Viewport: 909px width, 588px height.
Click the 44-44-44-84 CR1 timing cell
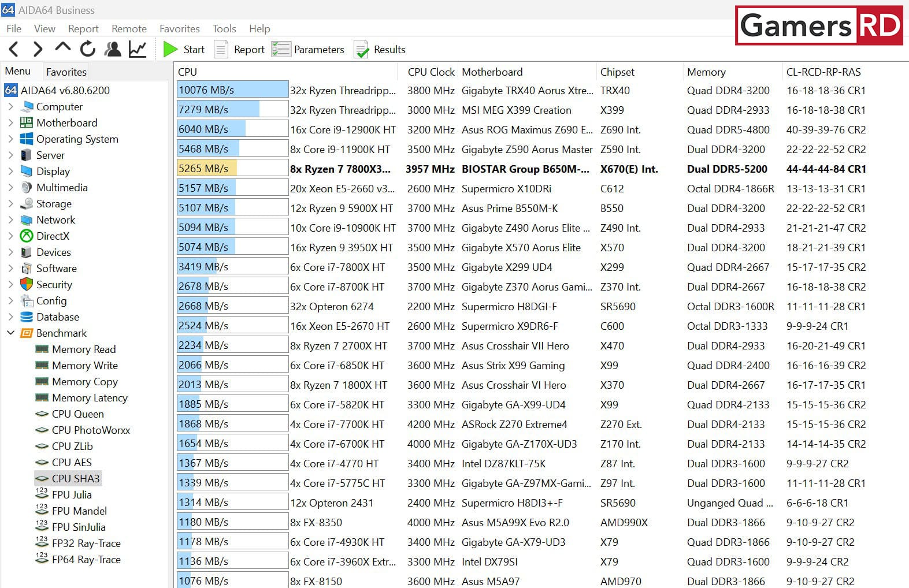[x=826, y=169]
